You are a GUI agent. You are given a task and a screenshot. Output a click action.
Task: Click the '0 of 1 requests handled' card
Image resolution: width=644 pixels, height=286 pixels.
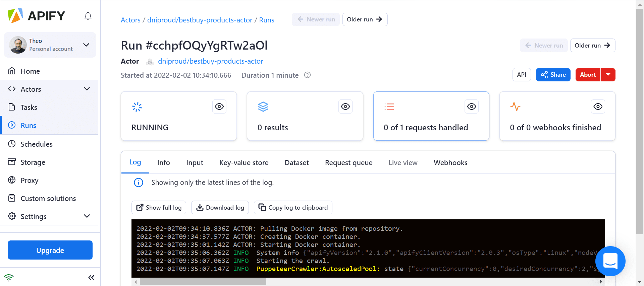click(x=431, y=116)
